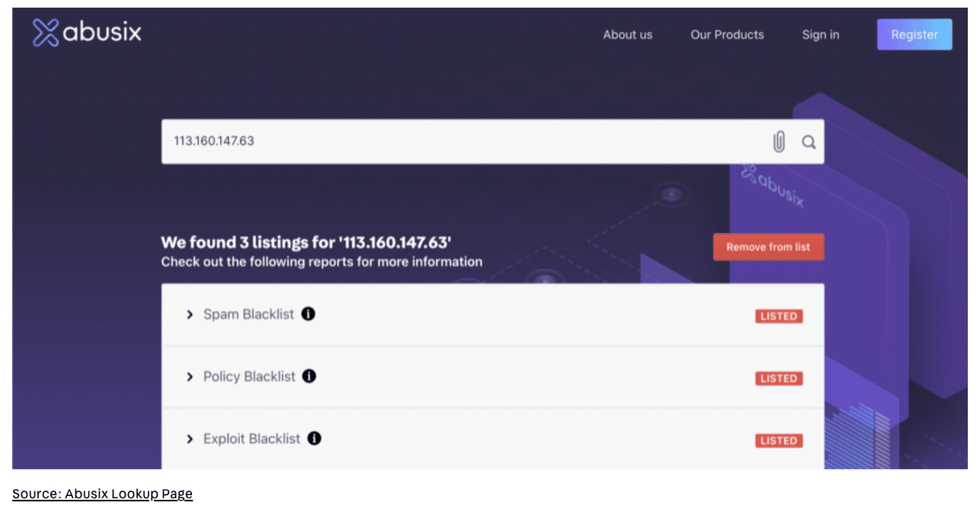Click the Register button

914,34
